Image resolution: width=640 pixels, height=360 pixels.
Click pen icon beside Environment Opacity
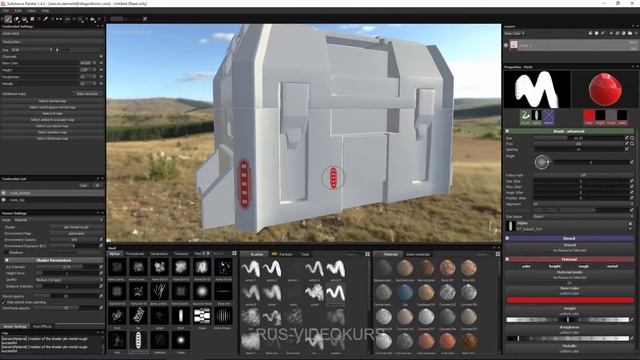click(101, 240)
